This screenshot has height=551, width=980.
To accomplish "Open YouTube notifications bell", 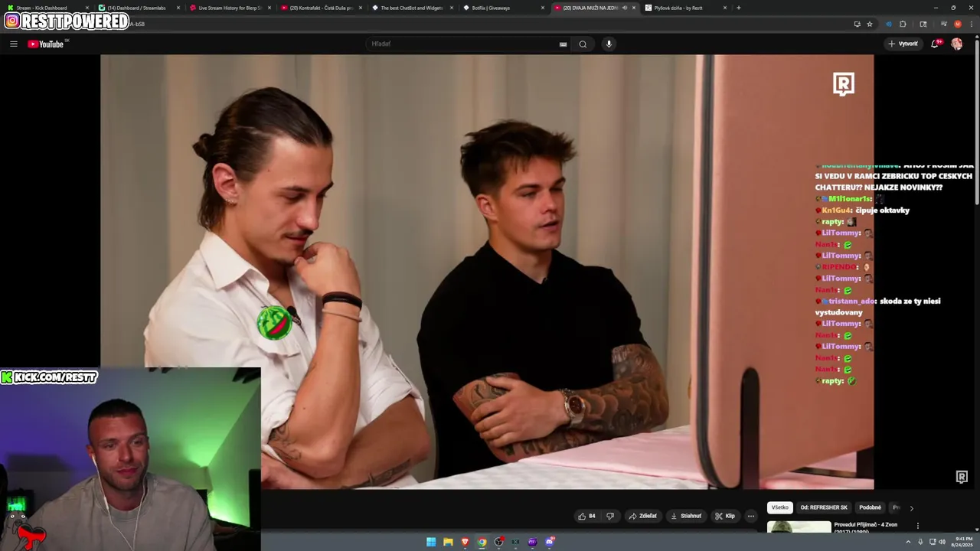I will pos(935,44).
